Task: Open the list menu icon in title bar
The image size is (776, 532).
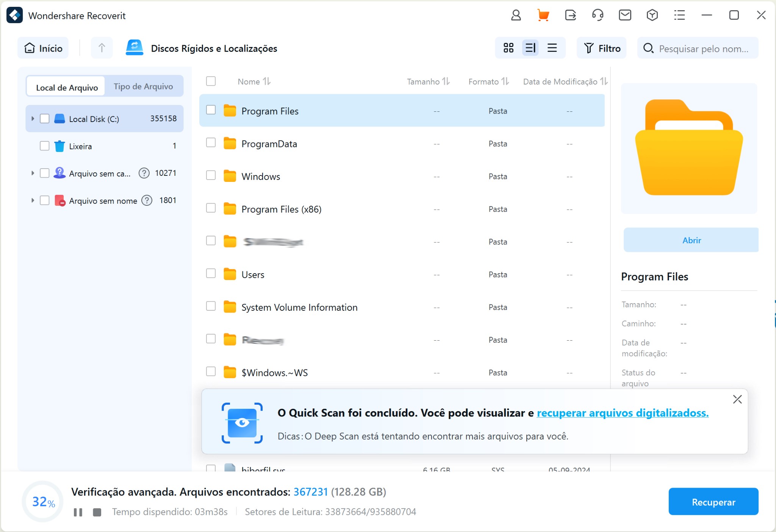Action: click(679, 15)
